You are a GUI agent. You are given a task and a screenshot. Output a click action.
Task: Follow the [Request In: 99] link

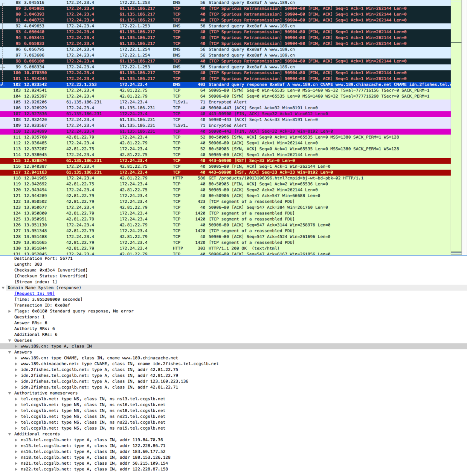point(34,293)
